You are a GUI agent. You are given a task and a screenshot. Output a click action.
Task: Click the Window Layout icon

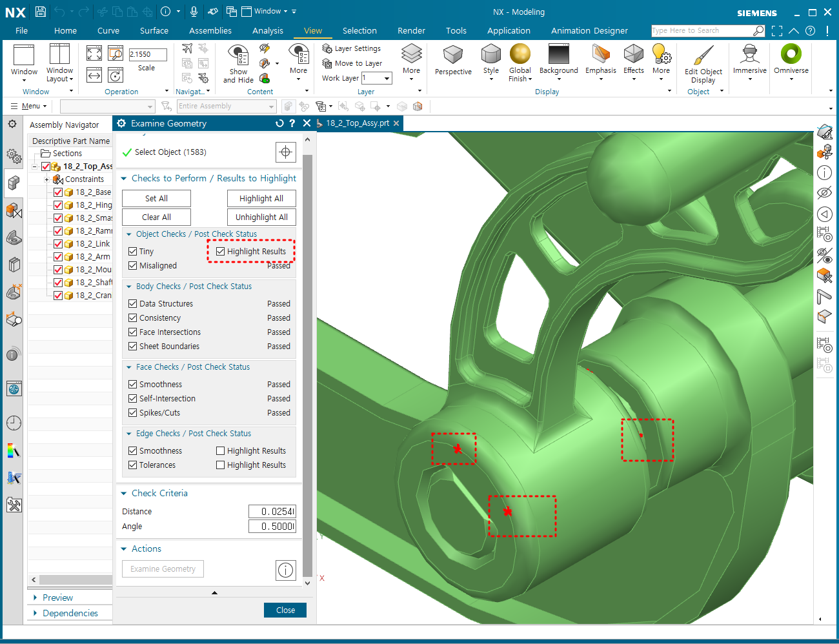(x=59, y=54)
